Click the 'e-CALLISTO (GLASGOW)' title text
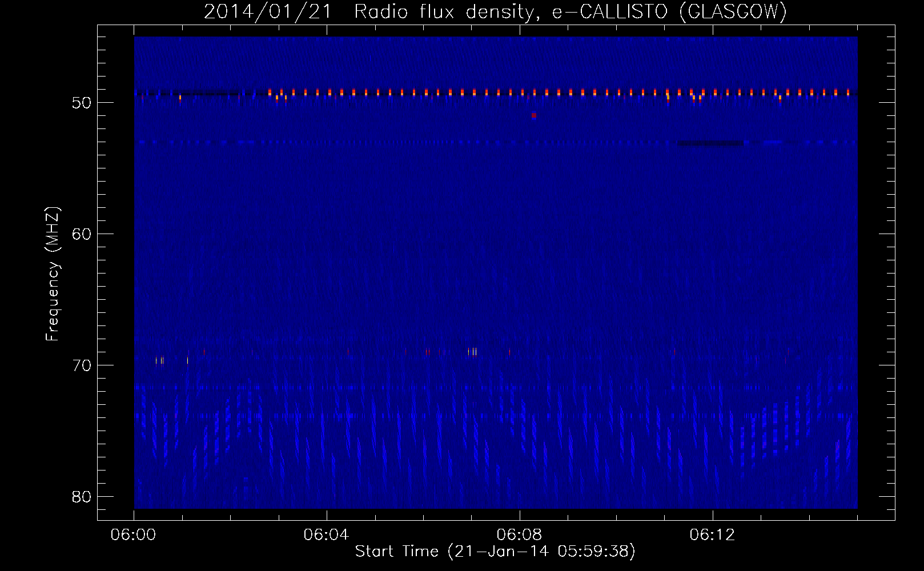This screenshot has height=571, width=924. pyautogui.click(x=669, y=11)
